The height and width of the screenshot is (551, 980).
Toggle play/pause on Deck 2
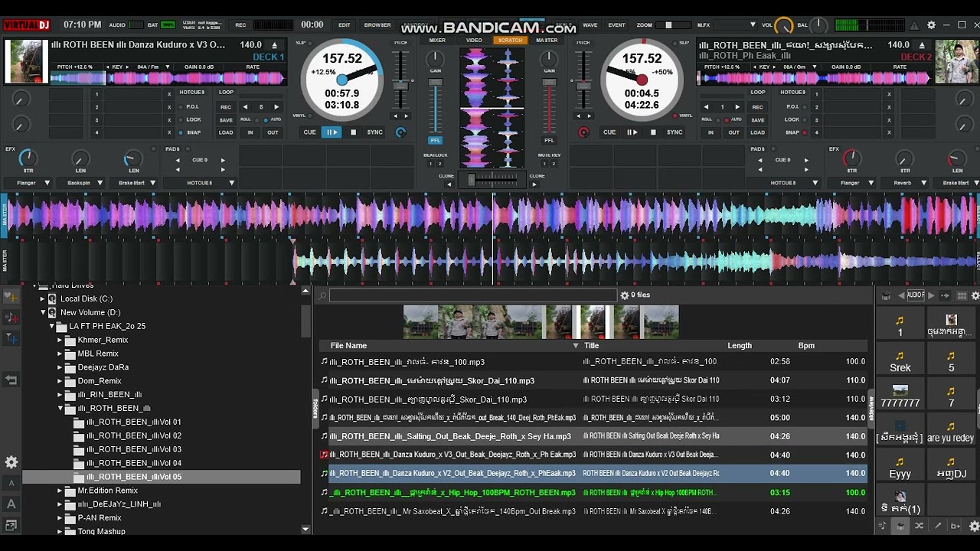pos(632,132)
